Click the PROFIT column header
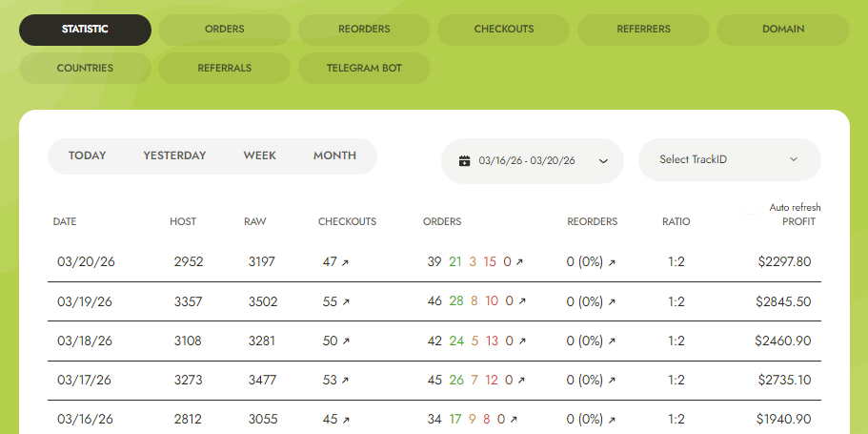Screen dimensions: 868x434 [x=798, y=221]
